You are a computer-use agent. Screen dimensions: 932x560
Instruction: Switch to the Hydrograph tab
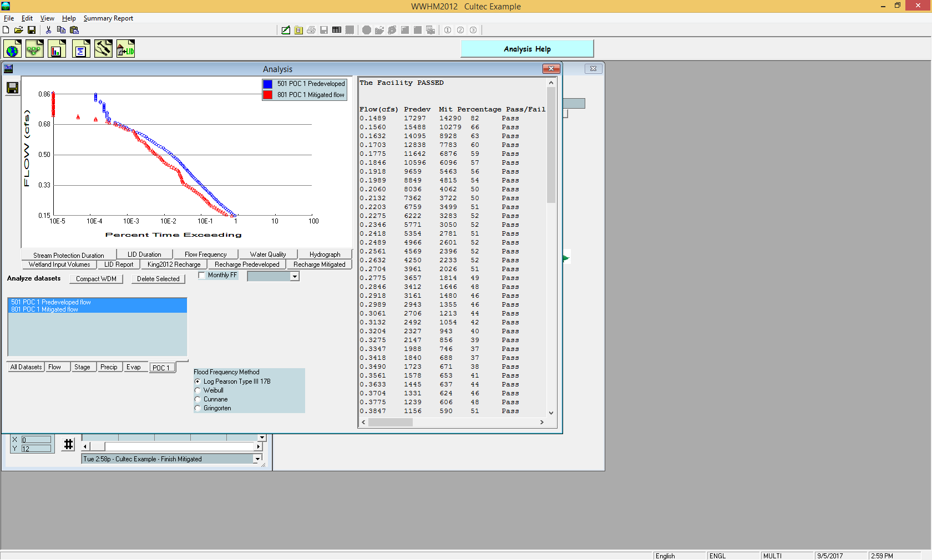(x=325, y=254)
